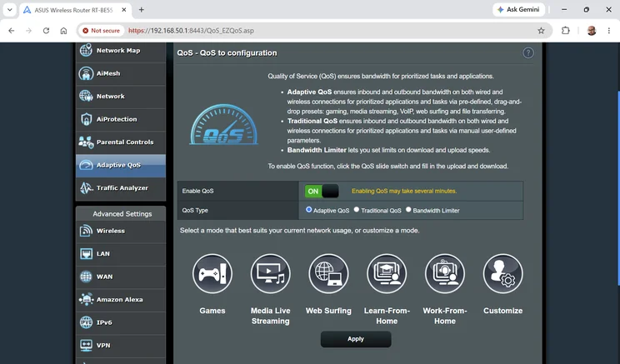Choose the Games QoS mode icon

[212, 273]
